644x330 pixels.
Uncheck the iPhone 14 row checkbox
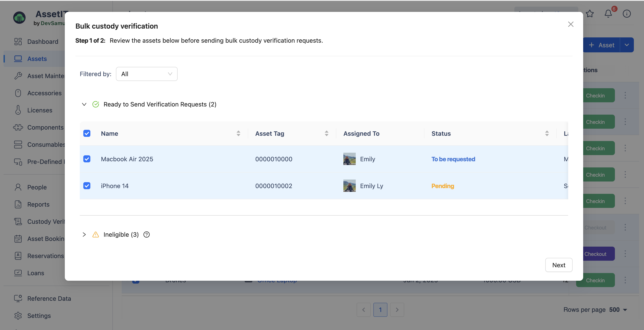(87, 186)
